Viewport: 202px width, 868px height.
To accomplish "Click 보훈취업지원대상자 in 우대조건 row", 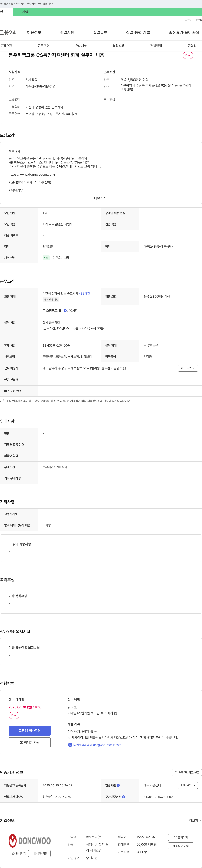I will [55, 467].
